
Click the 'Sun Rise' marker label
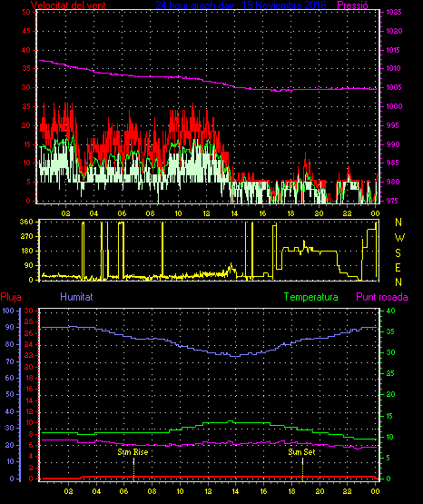(133, 452)
